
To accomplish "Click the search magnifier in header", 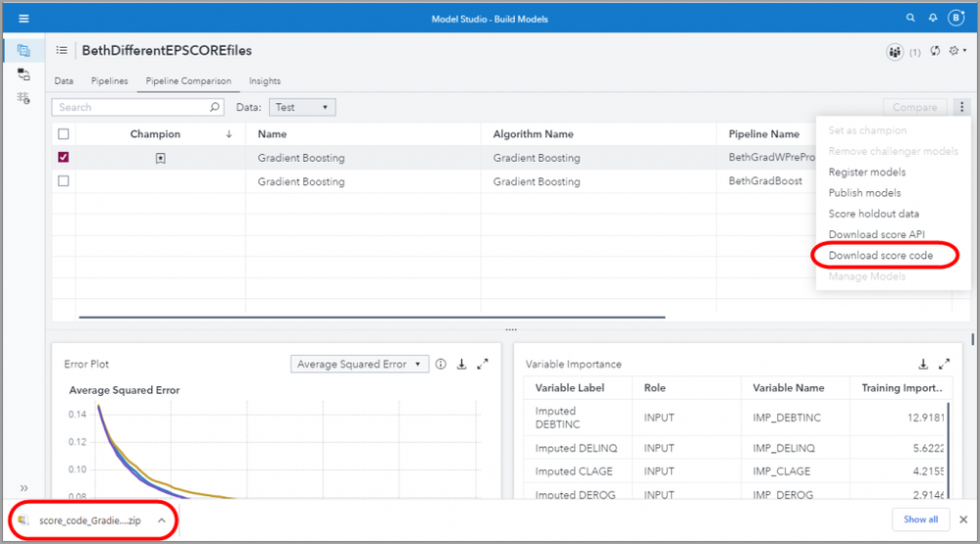I will (910, 18).
